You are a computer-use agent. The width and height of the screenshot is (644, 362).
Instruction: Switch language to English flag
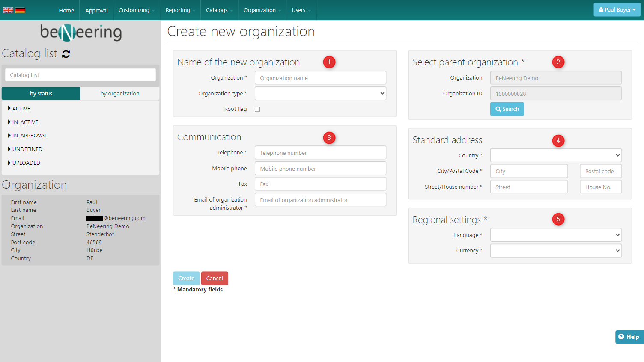click(x=8, y=10)
